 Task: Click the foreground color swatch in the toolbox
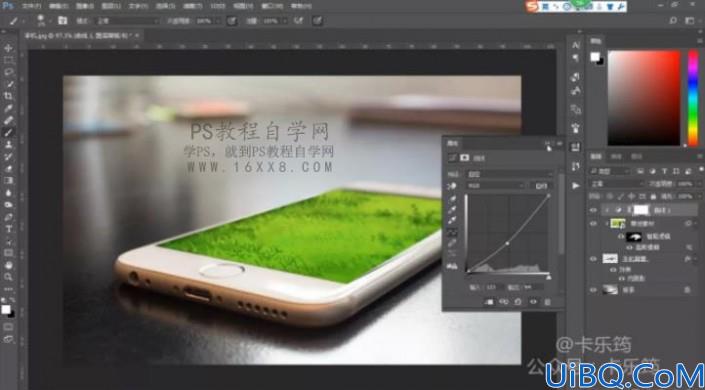point(5,309)
